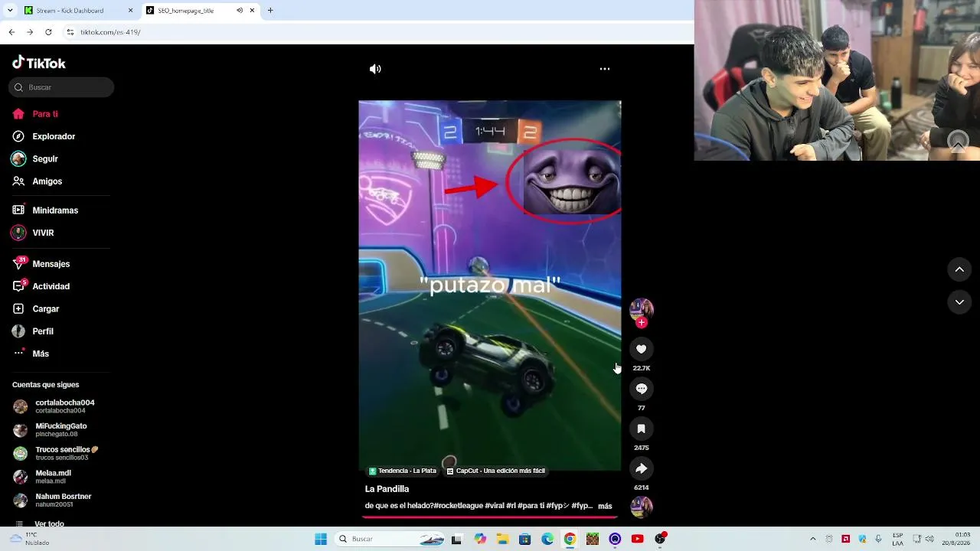Open the Explorador compass page
980x551 pixels.
pos(44,136)
